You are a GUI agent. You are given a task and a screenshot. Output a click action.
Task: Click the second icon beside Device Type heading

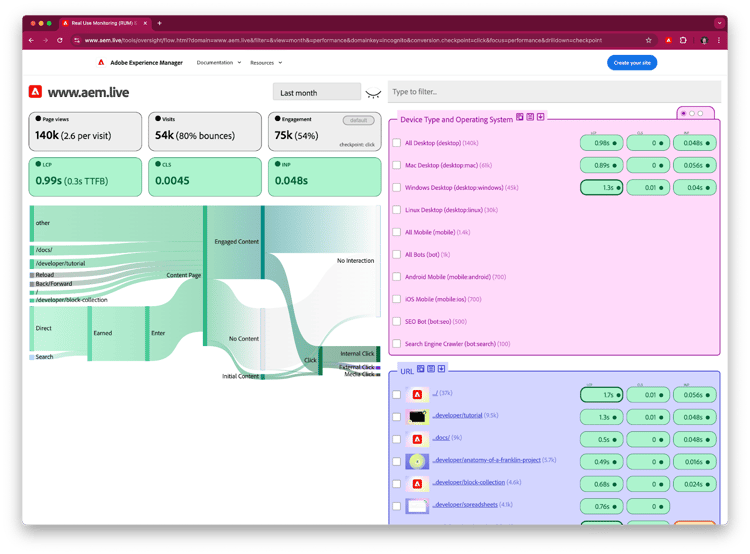point(530,117)
